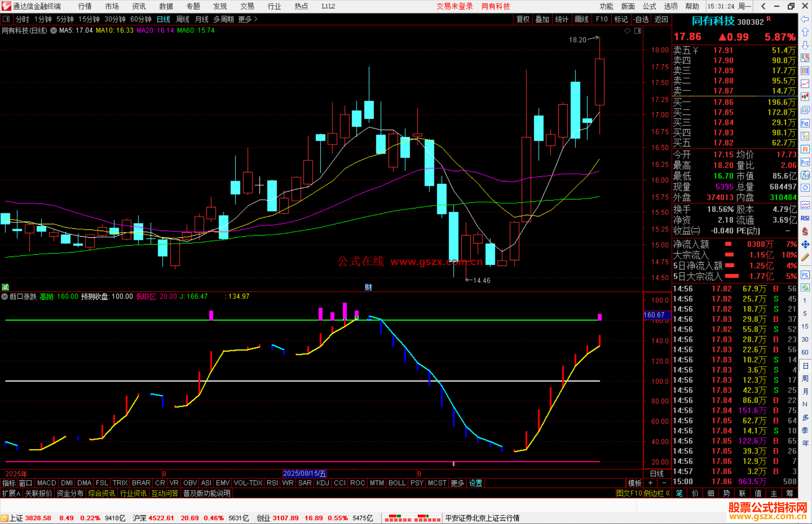Open the 行情 menu
The image size is (812, 524).
[85, 6]
